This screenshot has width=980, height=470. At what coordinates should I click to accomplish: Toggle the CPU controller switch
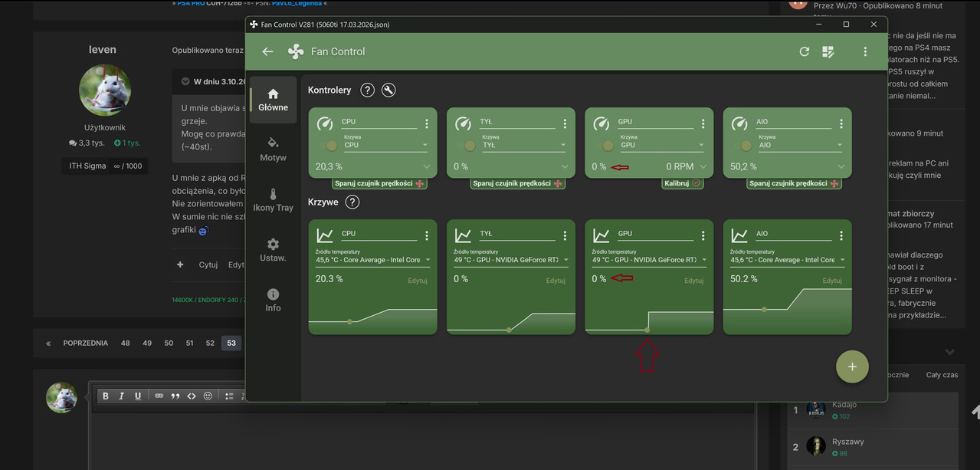pyautogui.click(x=327, y=145)
